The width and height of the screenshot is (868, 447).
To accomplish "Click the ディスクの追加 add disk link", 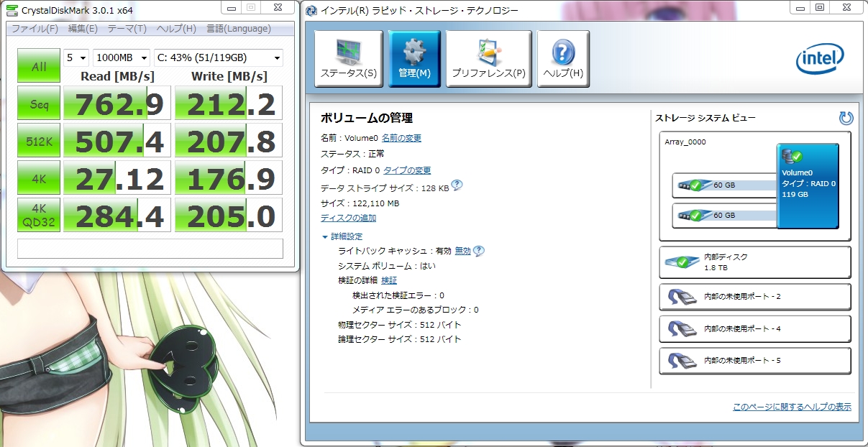I will point(348,218).
